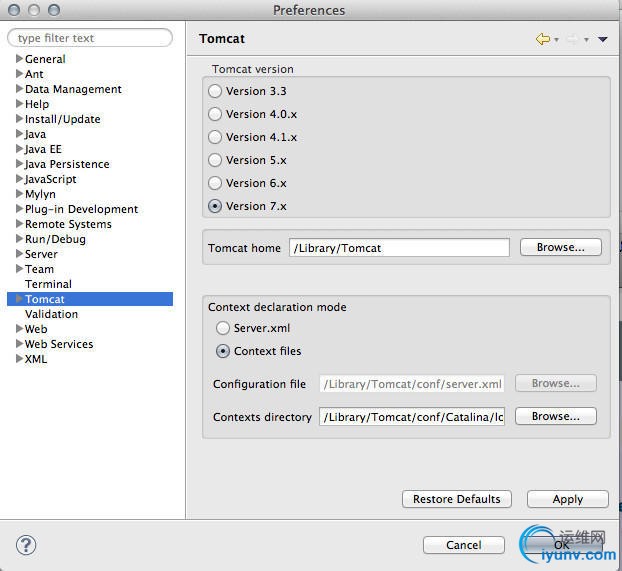Click the back navigation arrow icon

click(542, 39)
